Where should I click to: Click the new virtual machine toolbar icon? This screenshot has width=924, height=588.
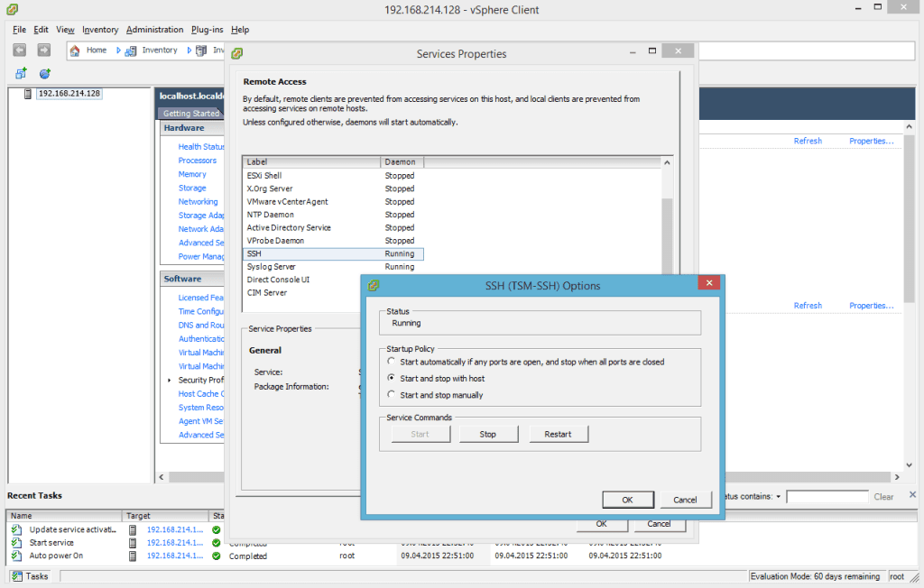tap(22, 74)
